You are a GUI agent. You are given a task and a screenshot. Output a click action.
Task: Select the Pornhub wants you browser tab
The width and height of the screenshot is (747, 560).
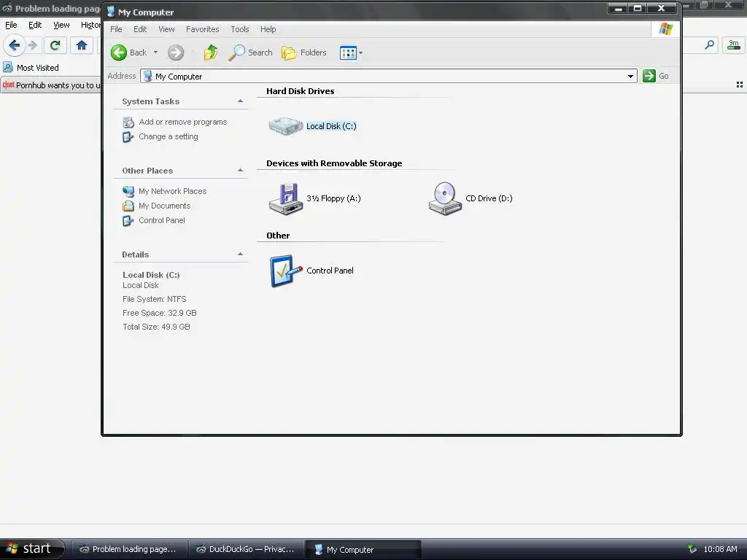click(51, 85)
